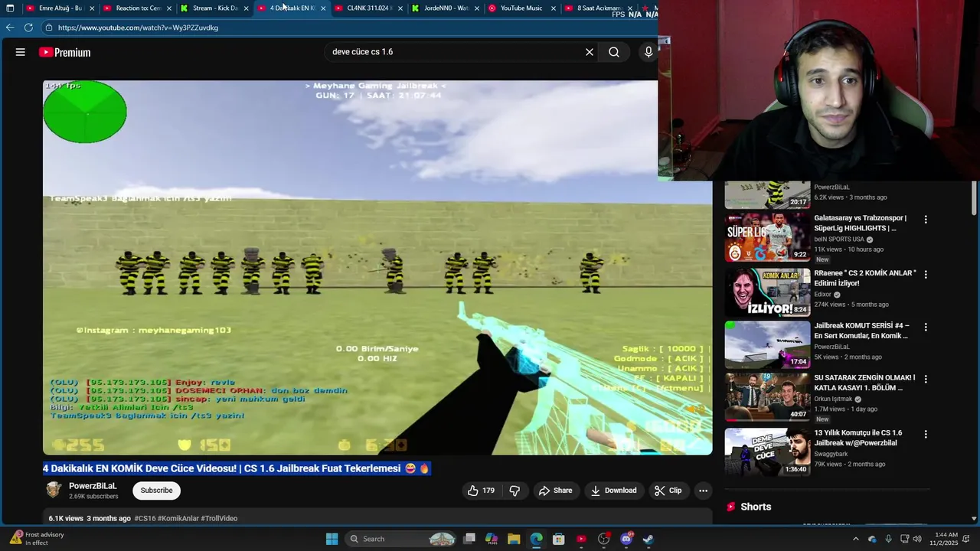Open Task View in taskbar
The height and width of the screenshot is (551, 980).
click(469, 539)
